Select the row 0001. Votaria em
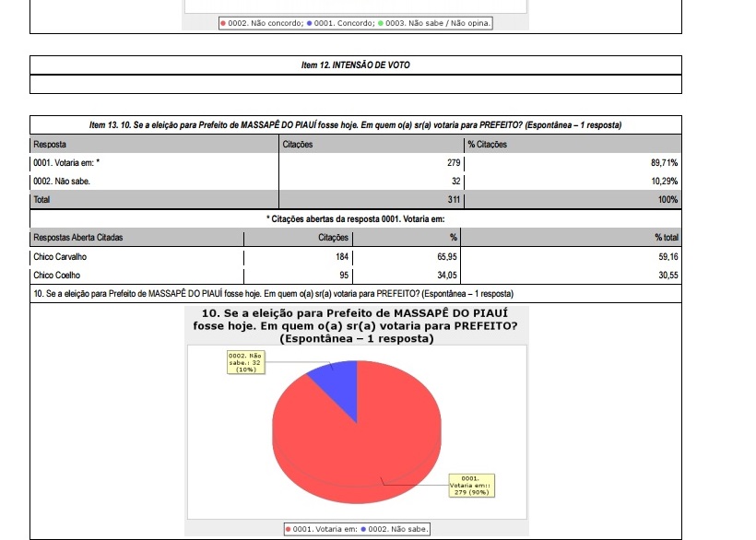The image size is (756, 540). click(x=355, y=163)
